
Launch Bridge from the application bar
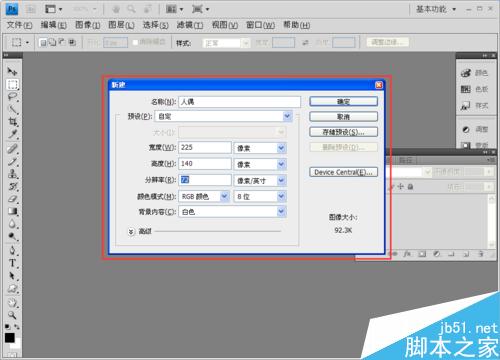tap(31, 9)
